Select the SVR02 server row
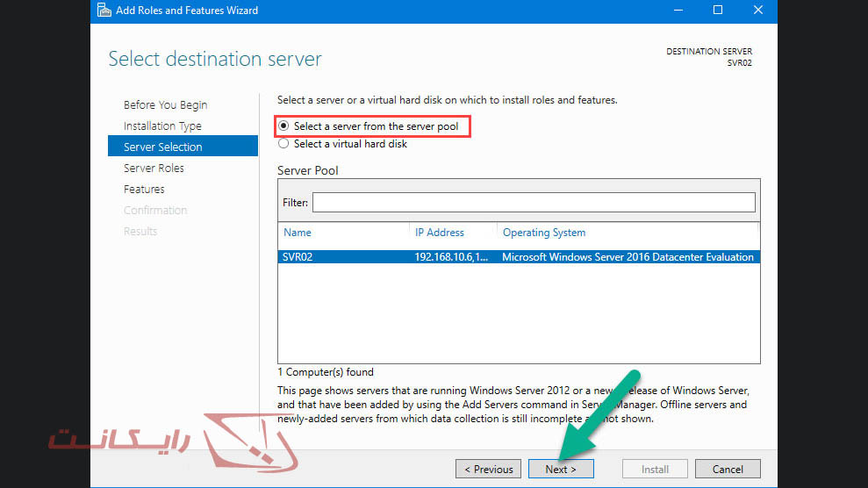The image size is (868, 488). 518,257
